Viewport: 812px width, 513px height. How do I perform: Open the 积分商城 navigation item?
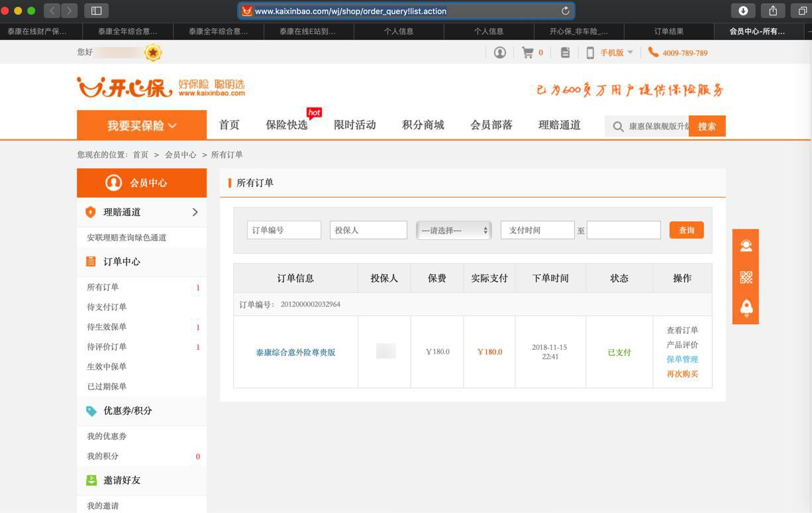tap(423, 125)
